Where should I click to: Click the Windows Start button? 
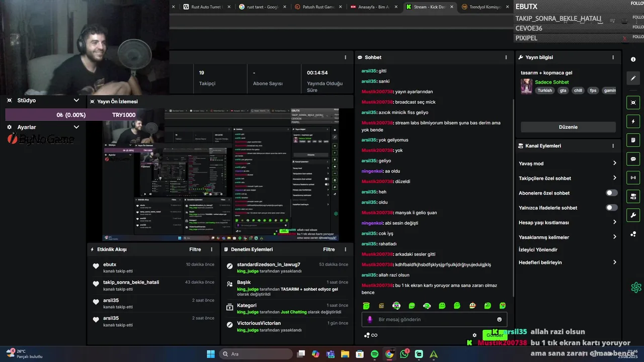point(211,354)
